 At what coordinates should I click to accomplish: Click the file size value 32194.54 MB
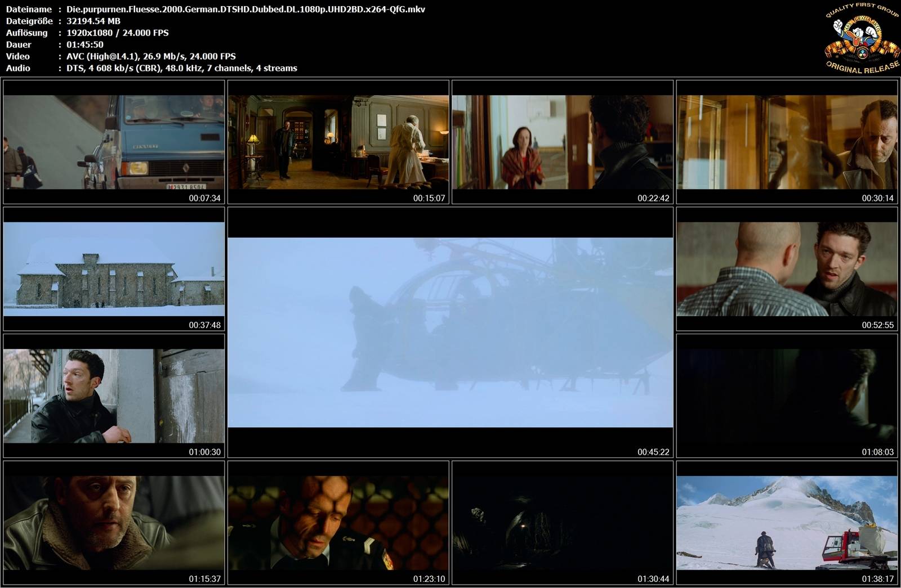coord(93,21)
